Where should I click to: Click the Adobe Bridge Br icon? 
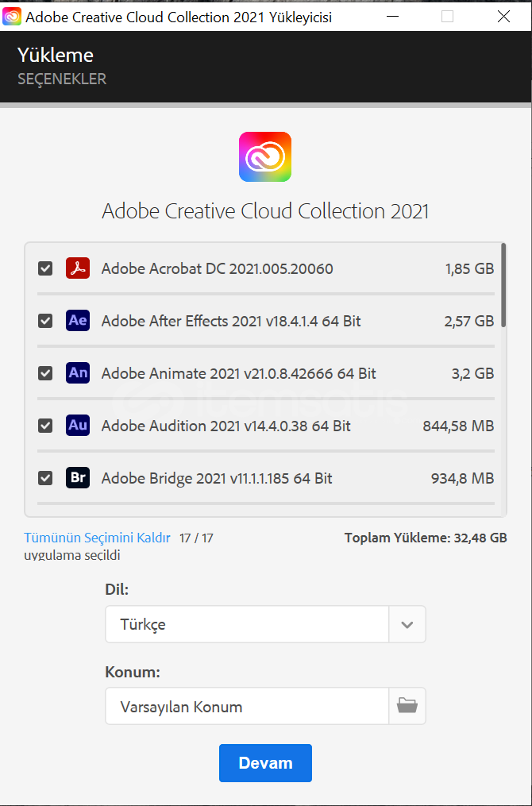point(78,478)
